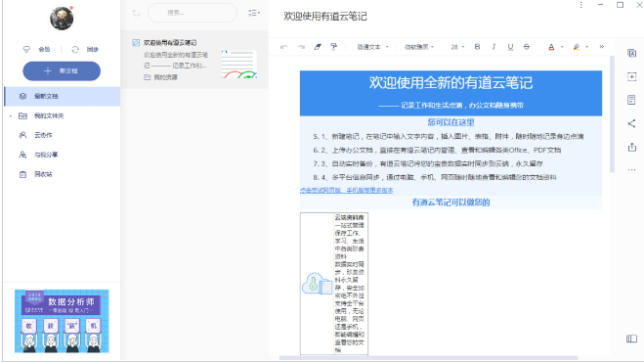Click the blue link under the numbered list

click(346, 191)
